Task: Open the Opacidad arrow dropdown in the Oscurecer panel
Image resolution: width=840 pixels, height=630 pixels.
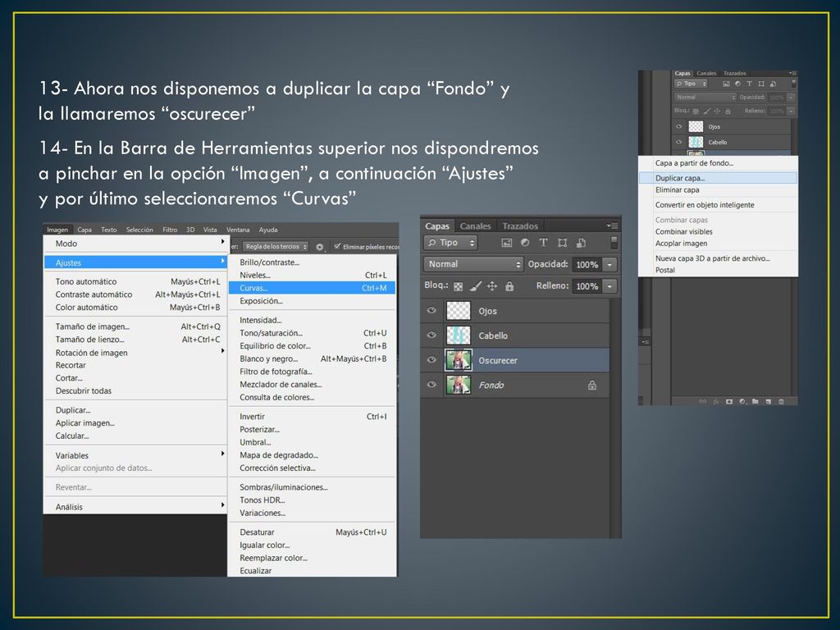Action: (x=609, y=265)
